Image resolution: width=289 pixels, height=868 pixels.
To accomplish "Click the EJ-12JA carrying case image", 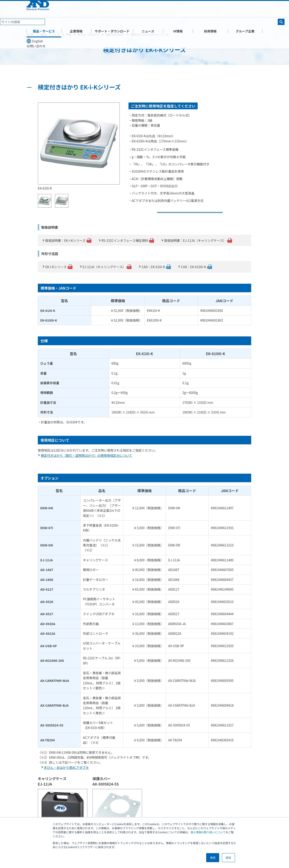I will pyautogui.click(x=63, y=803).
